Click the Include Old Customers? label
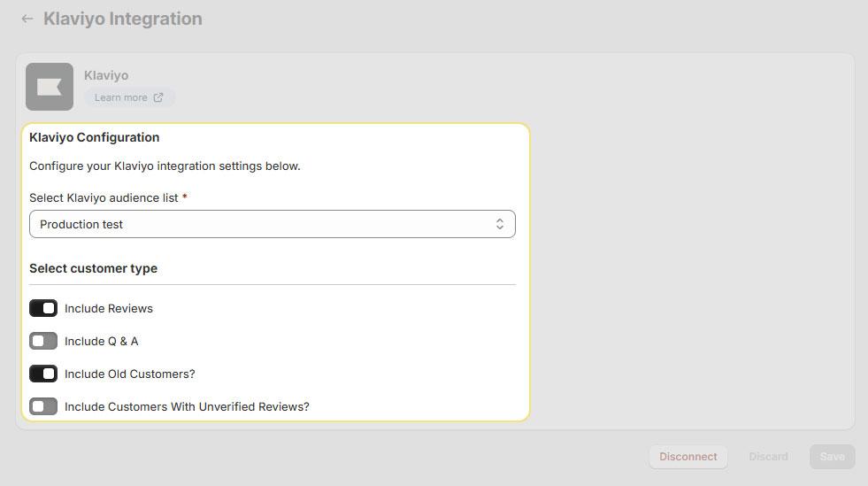The image size is (868, 486). (129, 374)
